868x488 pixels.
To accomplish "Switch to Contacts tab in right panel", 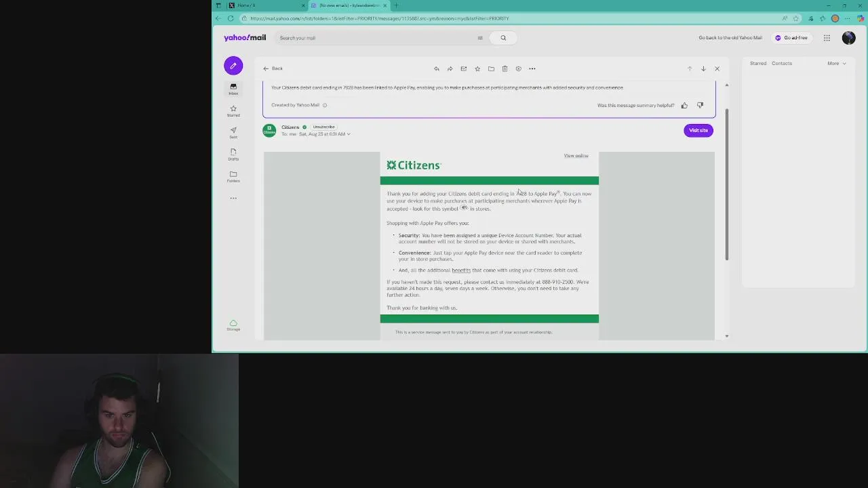I will click(782, 64).
